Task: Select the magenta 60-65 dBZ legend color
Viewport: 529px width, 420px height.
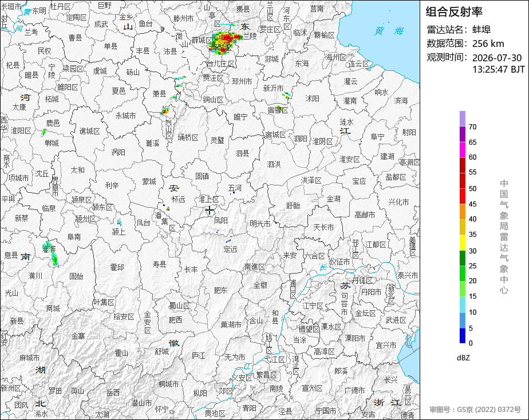Action: [x=462, y=150]
